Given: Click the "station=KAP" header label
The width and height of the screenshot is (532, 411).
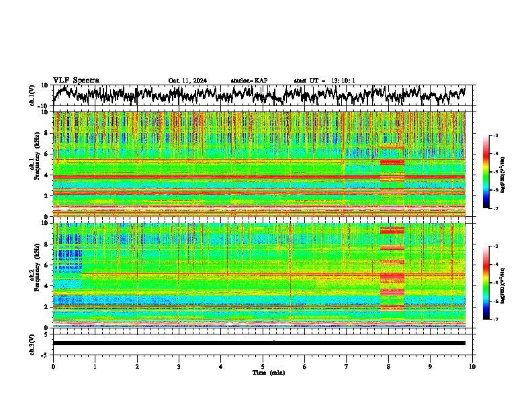Looking at the screenshot, I should [x=249, y=81].
